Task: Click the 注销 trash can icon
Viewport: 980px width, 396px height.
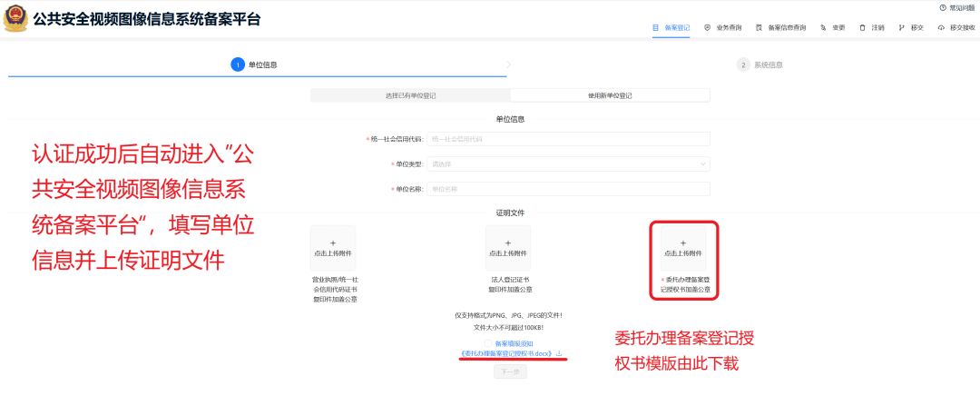Action: tap(863, 27)
